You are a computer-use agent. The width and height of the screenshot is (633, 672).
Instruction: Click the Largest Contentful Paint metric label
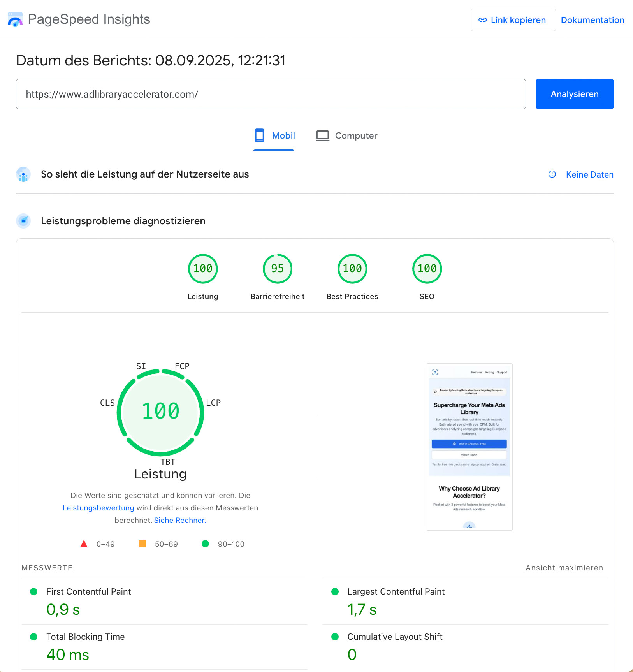(x=396, y=591)
